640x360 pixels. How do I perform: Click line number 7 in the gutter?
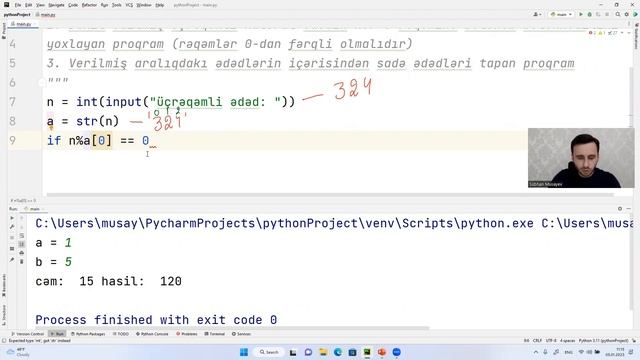point(13,102)
